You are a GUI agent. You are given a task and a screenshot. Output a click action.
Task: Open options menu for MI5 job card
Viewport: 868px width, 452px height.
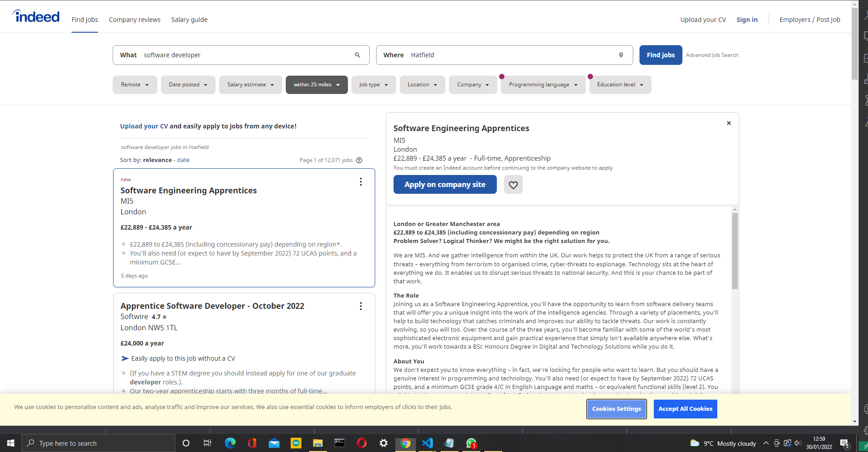[x=360, y=182]
